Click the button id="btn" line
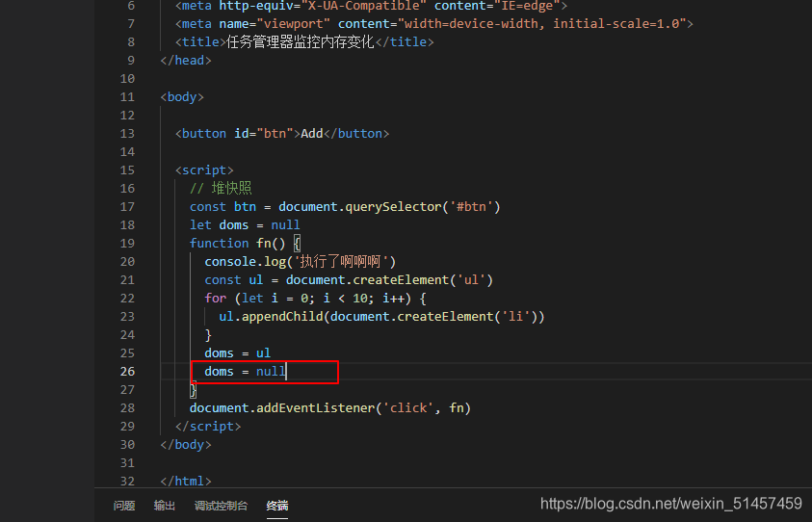The image size is (812, 522). [x=282, y=134]
